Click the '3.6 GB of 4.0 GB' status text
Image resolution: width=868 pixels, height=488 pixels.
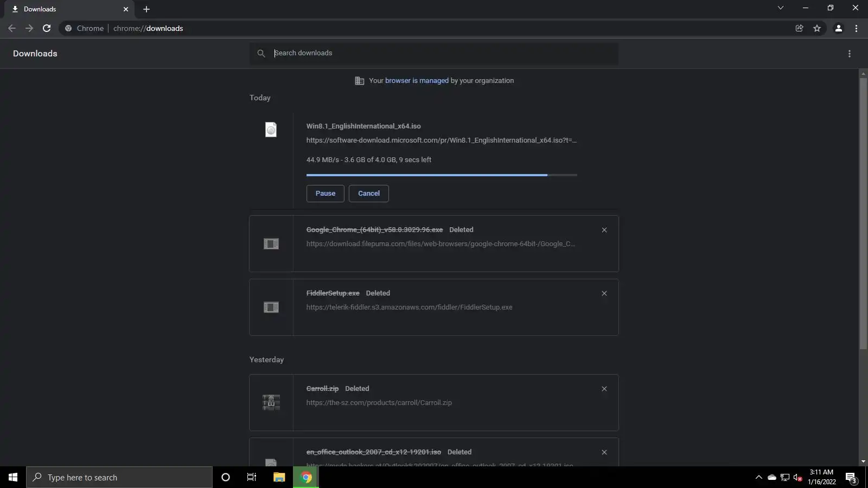(x=370, y=160)
